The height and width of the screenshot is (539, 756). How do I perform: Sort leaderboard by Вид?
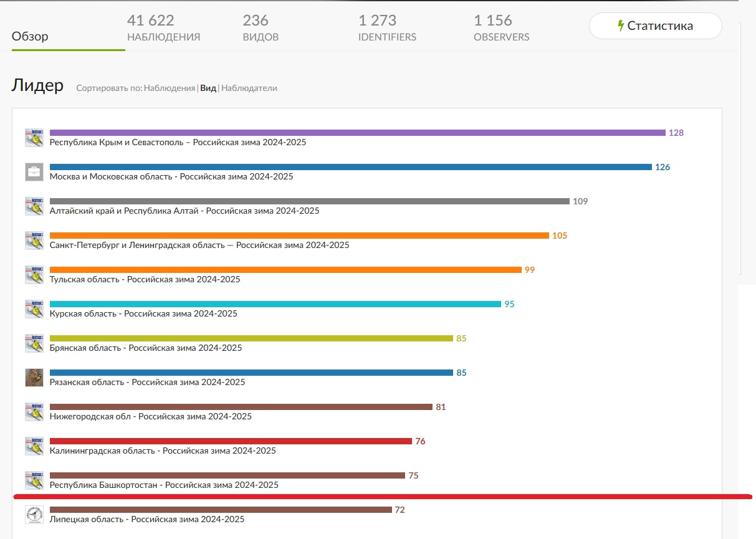[208, 88]
